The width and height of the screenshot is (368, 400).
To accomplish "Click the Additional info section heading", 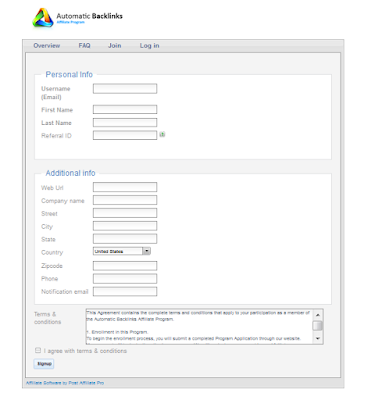I will click(70, 173).
